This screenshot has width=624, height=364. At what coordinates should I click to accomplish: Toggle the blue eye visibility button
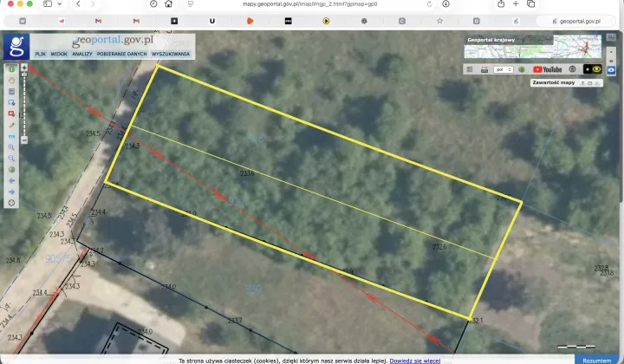[x=597, y=69]
